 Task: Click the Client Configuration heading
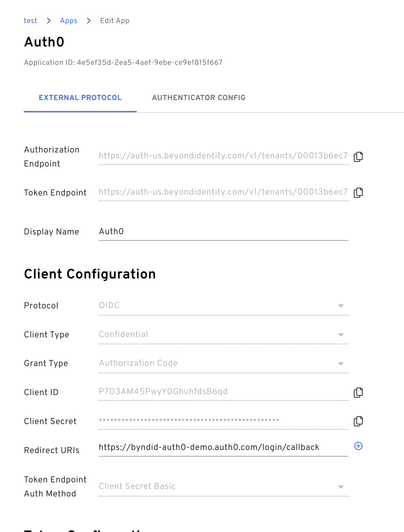(x=90, y=274)
